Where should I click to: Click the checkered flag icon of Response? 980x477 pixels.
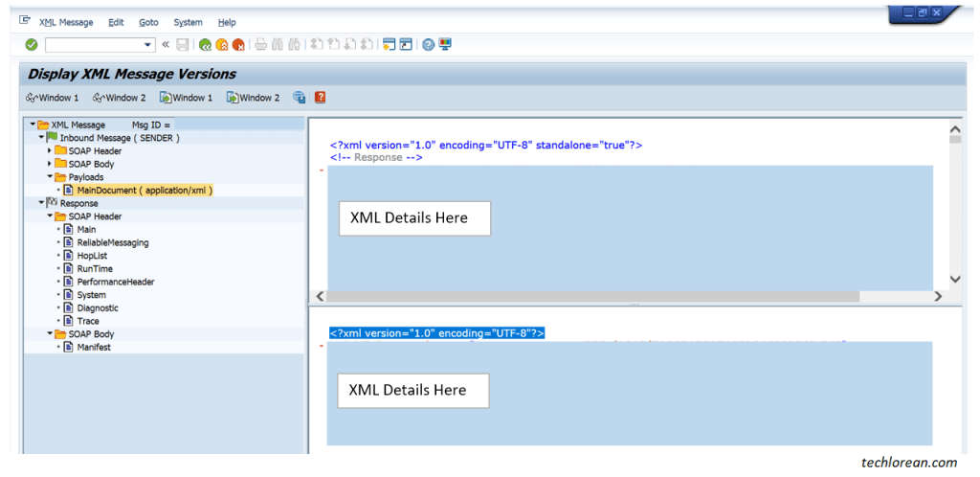(x=52, y=203)
